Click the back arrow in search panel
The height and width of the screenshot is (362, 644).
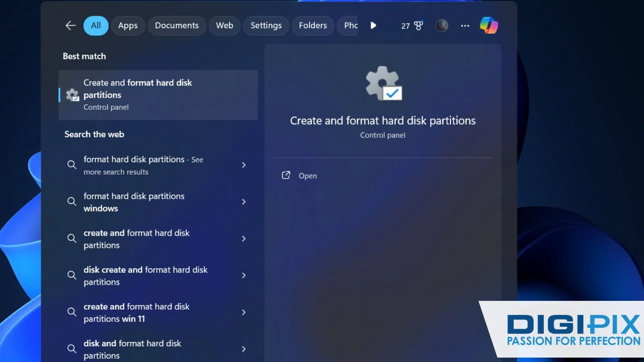[70, 26]
